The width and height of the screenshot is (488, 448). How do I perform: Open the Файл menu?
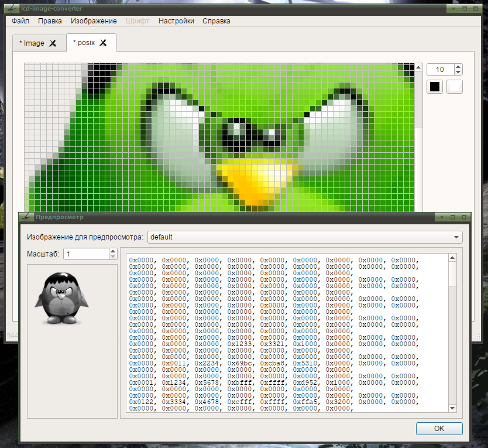pos(20,21)
